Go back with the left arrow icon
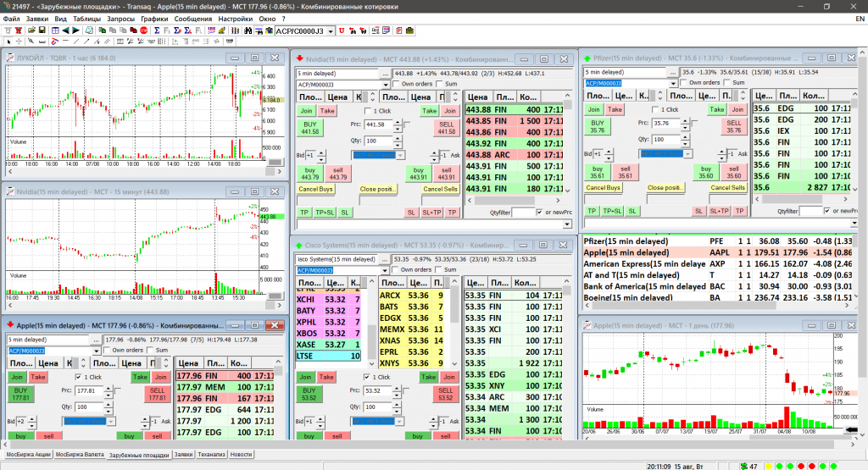 click(x=65, y=30)
